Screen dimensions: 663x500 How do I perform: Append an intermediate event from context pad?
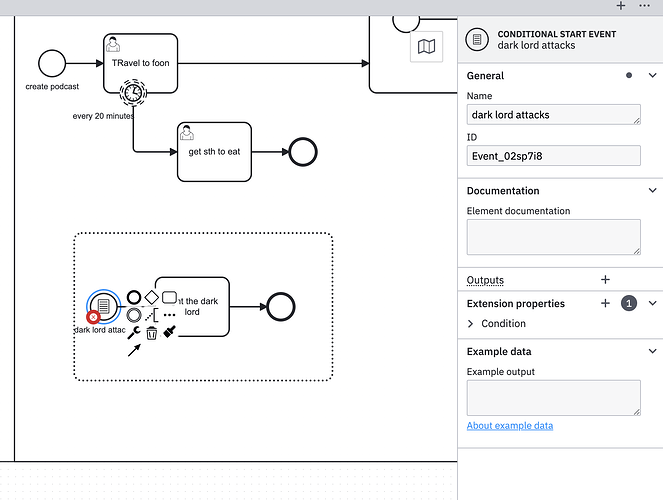pos(134,315)
